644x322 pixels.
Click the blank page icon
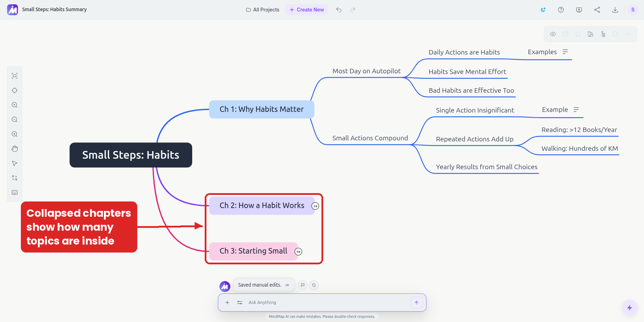(616, 34)
